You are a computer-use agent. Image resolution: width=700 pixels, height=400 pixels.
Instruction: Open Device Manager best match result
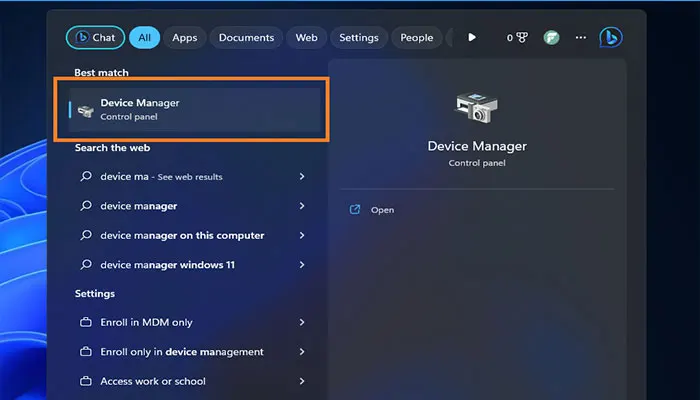click(x=194, y=110)
